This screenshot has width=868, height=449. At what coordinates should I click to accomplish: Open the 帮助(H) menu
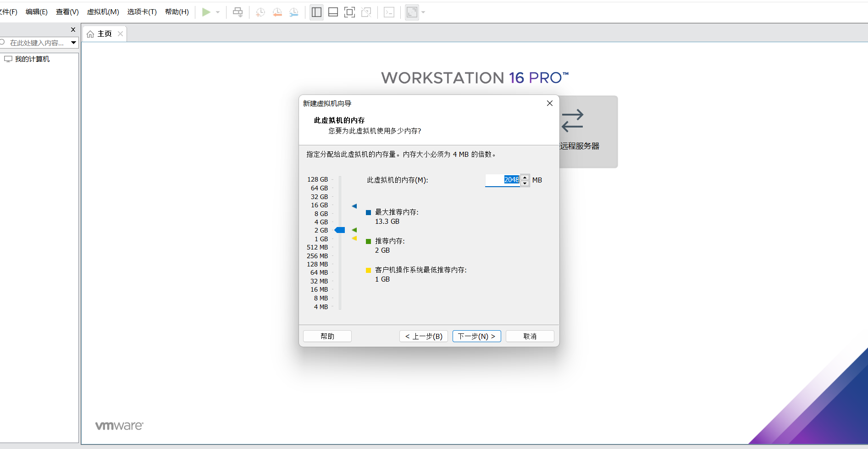coord(177,12)
